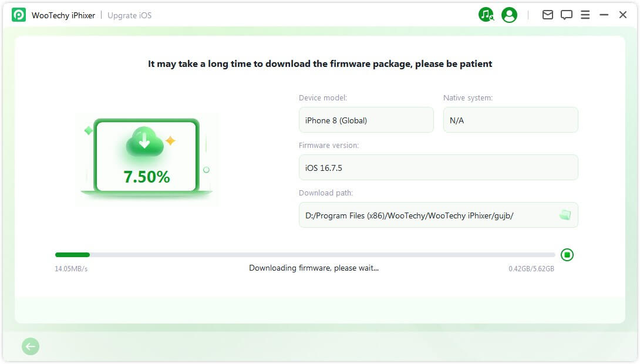Screen dimensions: 640x364
Task: Click the WooTechy iPhixer logo icon
Action: [19, 15]
